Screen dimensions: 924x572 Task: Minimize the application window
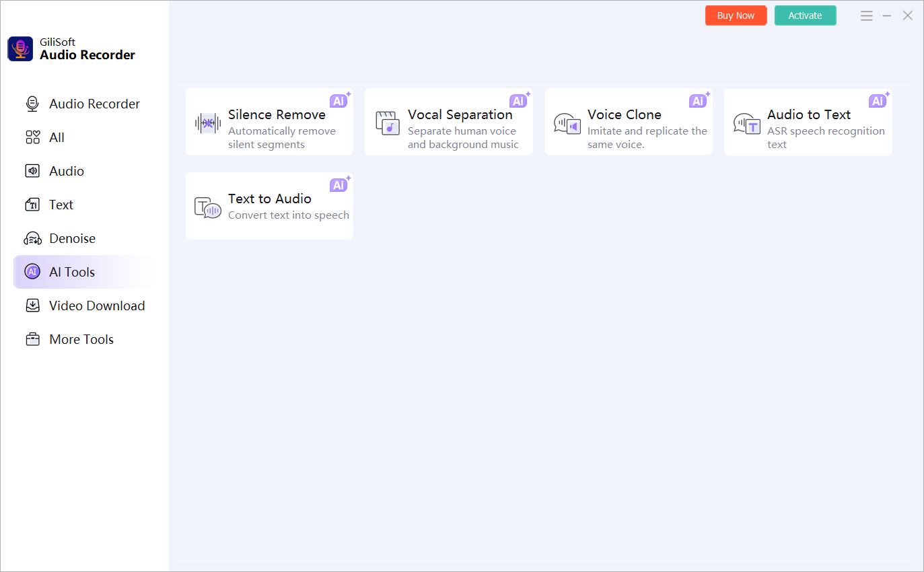887,15
